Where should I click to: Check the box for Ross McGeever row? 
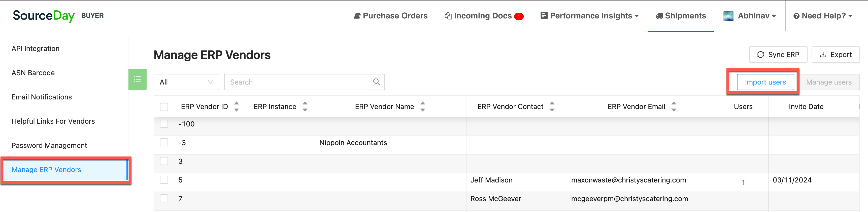[x=164, y=198]
